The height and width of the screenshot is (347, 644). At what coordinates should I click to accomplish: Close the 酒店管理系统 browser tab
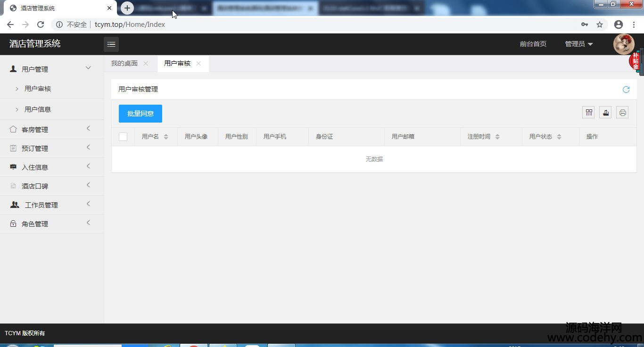[109, 8]
